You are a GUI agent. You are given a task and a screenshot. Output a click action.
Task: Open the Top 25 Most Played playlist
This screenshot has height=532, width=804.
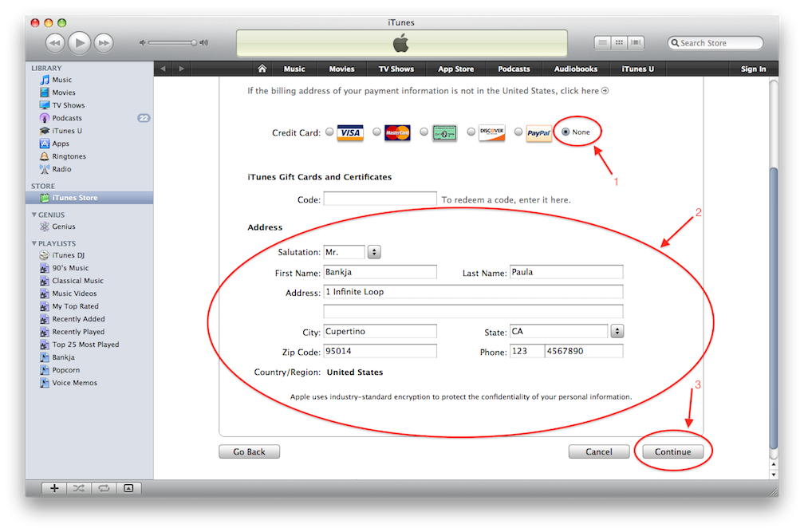click(x=89, y=345)
